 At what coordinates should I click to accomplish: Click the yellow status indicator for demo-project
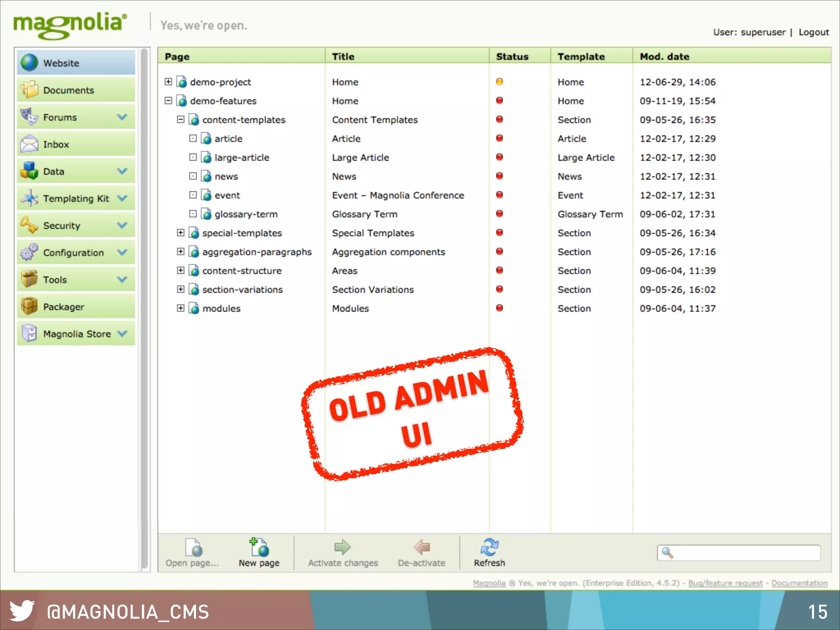click(x=499, y=82)
